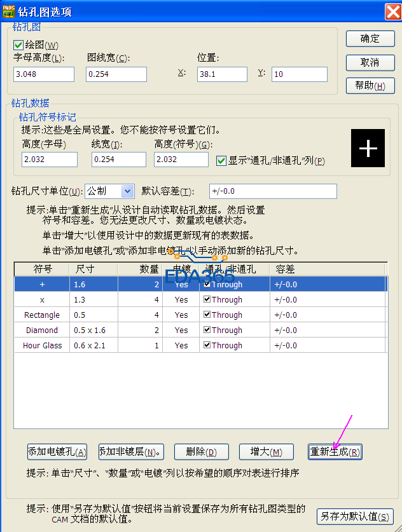
Task: Select the Diamond symbol cell
Action: click(42, 330)
